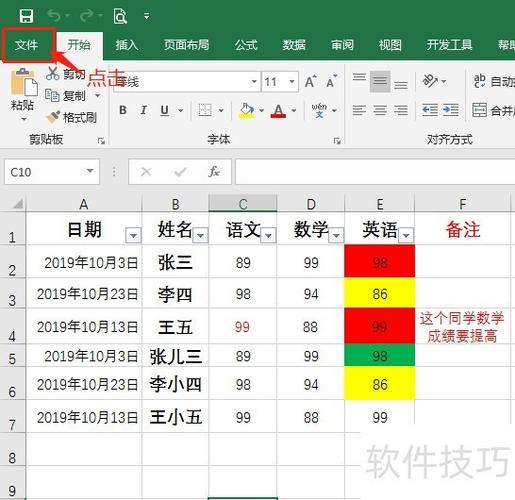
Task: Click the Save icon in quick access toolbar
Action: pos(26,16)
